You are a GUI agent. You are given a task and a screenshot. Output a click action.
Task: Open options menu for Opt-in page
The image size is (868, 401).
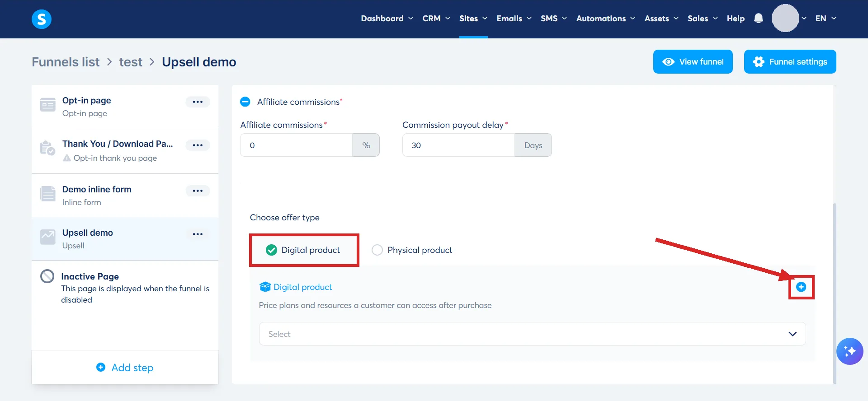pyautogui.click(x=198, y=102)
